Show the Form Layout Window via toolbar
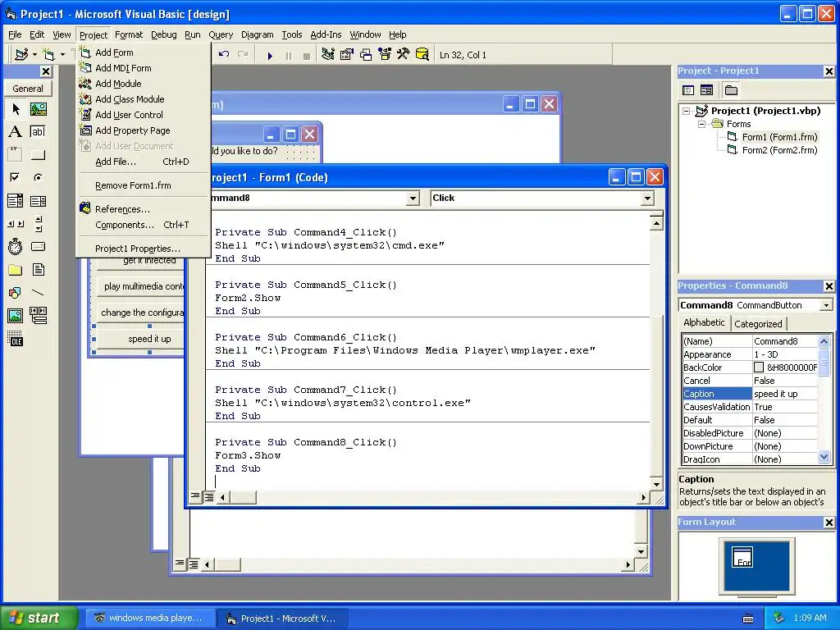This screenshot has height=630, width=840. (x=366, y=54)
